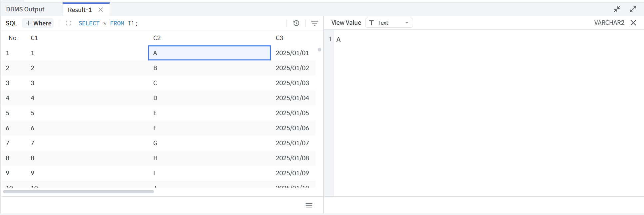Click the vertical scroll indicator of the grid
This screenshot has height=215, width=644.
coord(319,50)
